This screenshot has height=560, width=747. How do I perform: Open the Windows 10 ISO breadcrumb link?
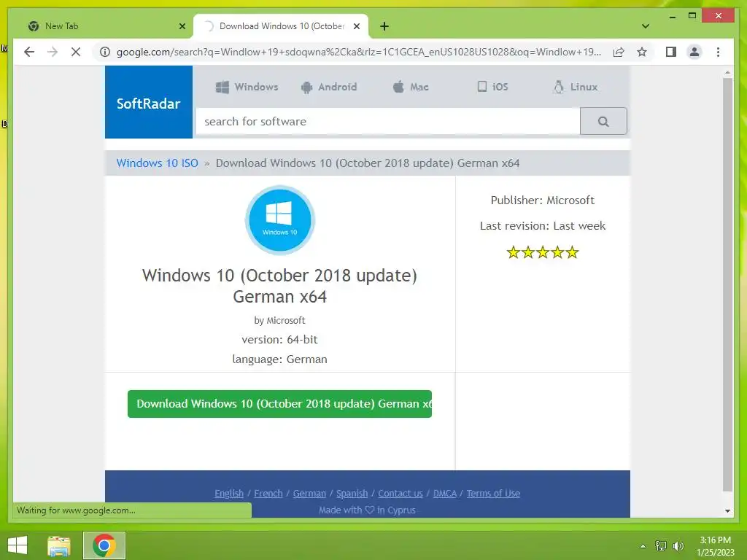[x=158, y=163]
